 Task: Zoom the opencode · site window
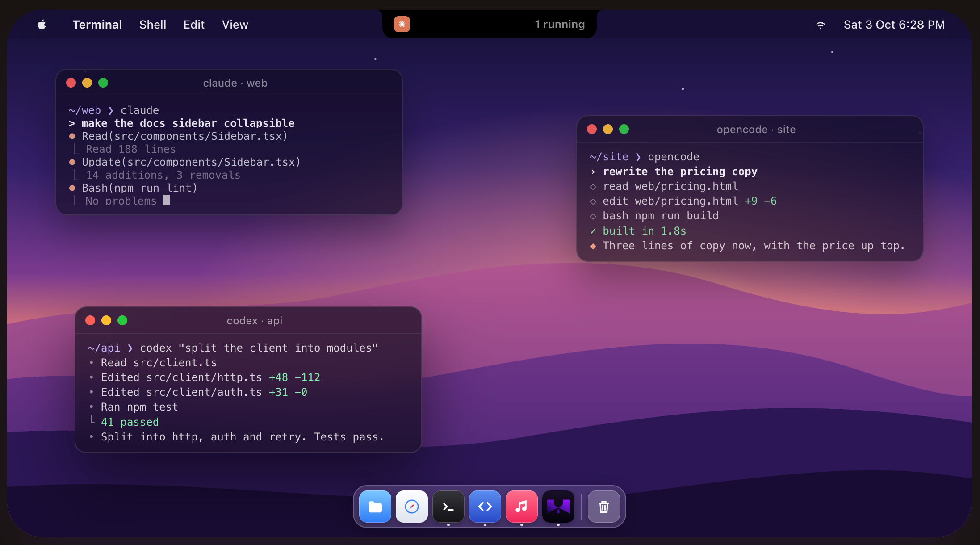tap(624, 129)
